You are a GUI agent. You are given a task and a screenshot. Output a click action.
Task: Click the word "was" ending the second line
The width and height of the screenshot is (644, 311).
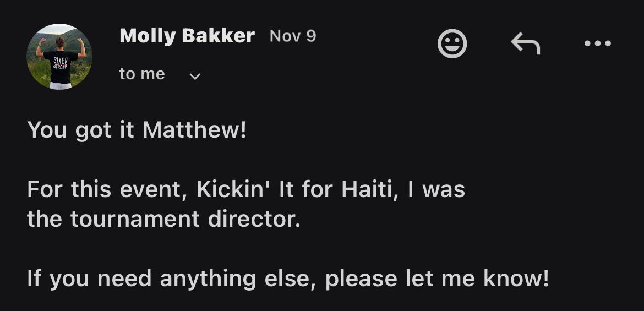[x=444, y=190]
